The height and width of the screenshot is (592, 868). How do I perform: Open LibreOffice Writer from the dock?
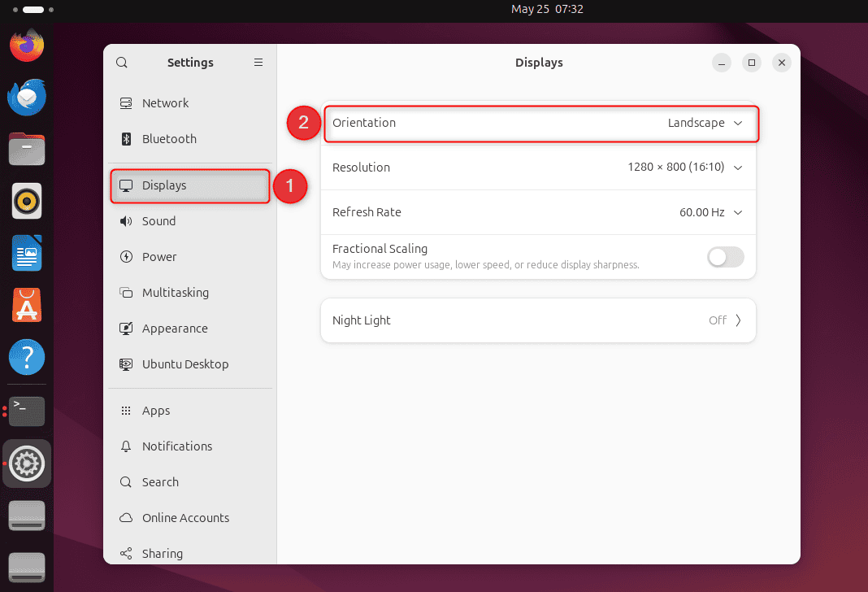(x=27, y=253)
